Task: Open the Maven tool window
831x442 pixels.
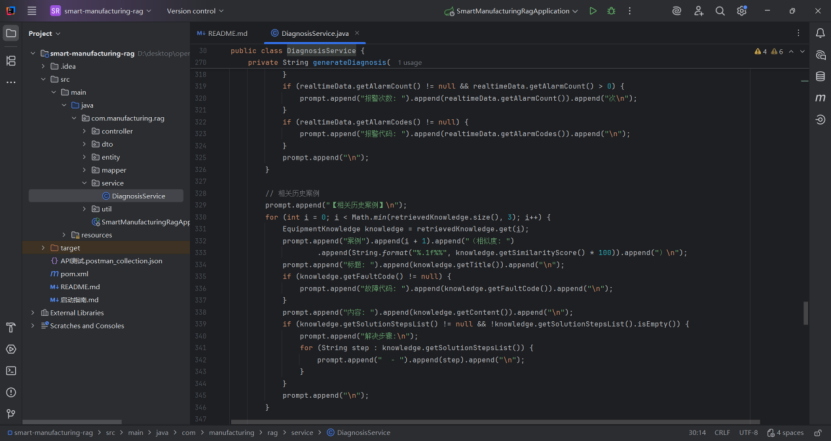Action: coord(820,99)
